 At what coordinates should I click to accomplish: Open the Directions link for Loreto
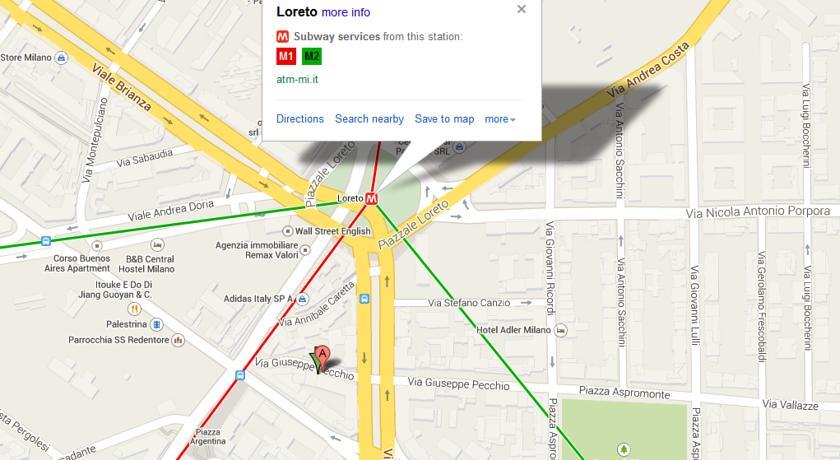(x=300, y=119)
